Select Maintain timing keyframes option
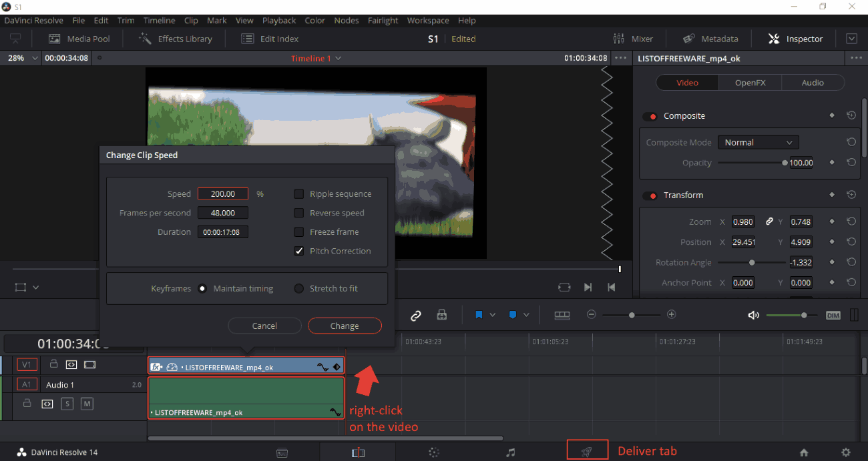Image resolution: width=868 pixels, height=461 pixels. coord(202,288)
